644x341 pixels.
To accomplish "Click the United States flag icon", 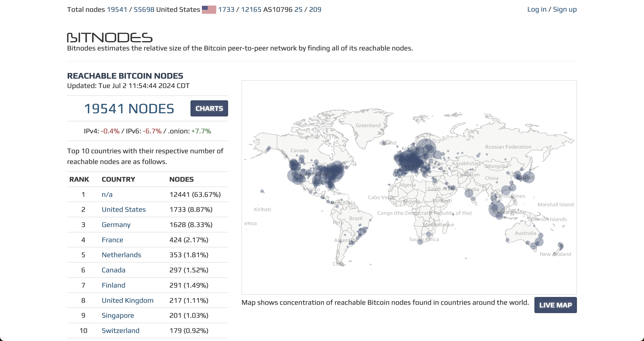I will coord(209,9).
